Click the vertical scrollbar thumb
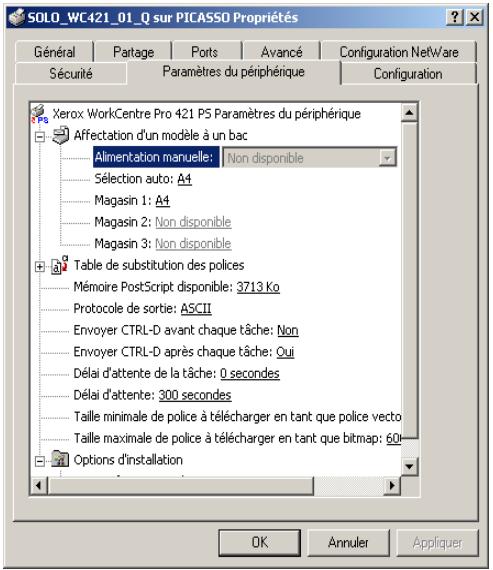This screenshot has height=570, width=493. (409, 281)
